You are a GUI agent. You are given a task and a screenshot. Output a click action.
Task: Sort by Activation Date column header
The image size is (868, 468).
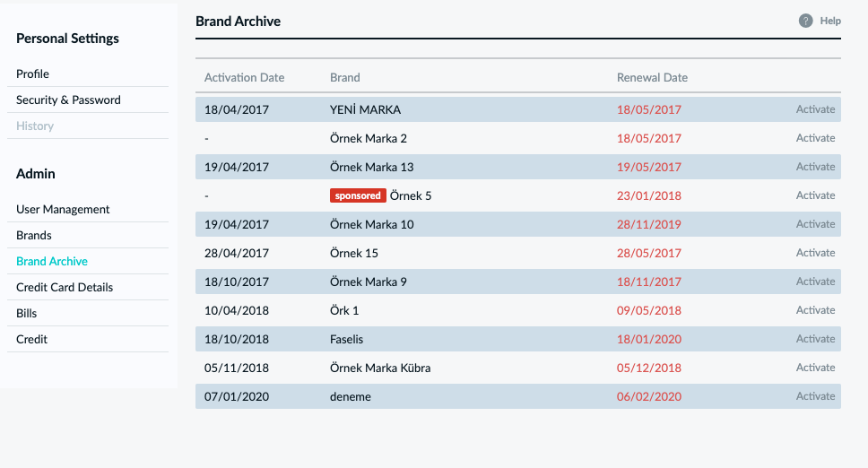(x=244, y=77)
